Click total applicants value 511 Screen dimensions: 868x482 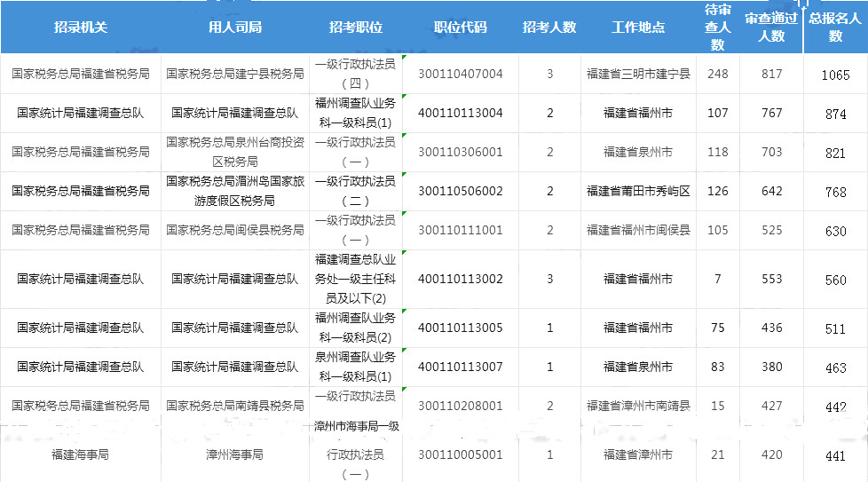pyautogui.click(x=835, y=329)
